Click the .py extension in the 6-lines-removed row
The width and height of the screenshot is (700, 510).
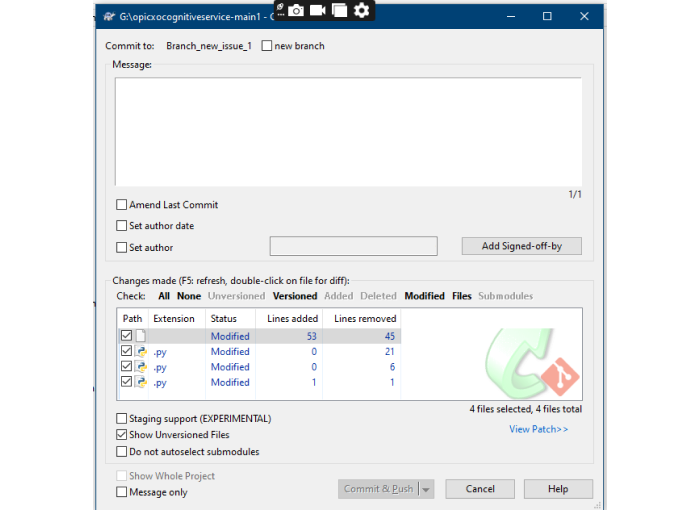coord(160,368)
